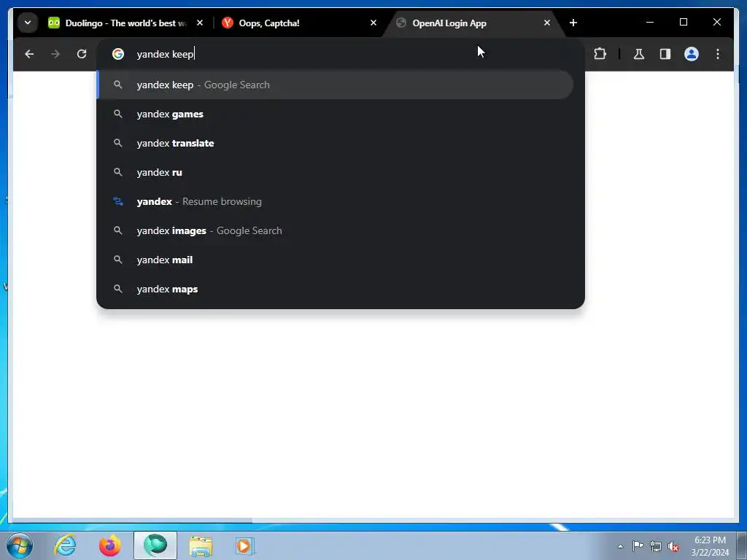Open the Chrome Labs flask icon

pos(639,54)
